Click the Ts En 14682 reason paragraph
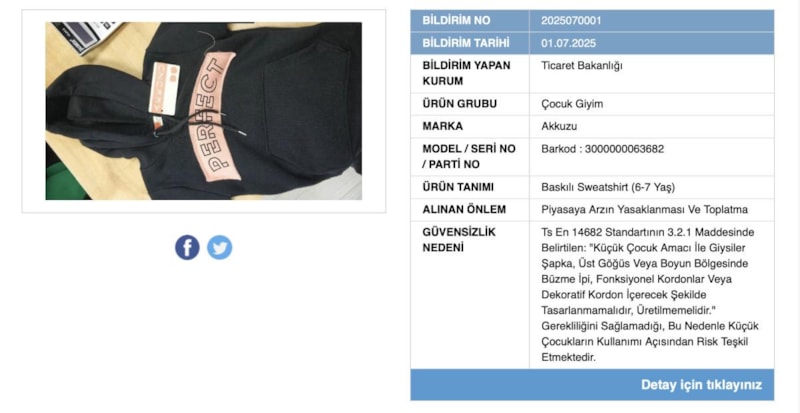This screenshot has width=800, height=413. 650,295
